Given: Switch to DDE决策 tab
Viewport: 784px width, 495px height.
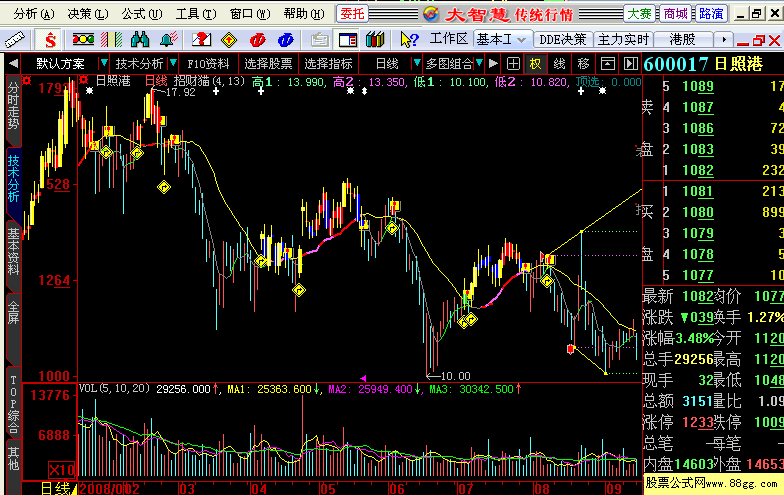Looking at the screenshot, I should [x=562, y=39].
